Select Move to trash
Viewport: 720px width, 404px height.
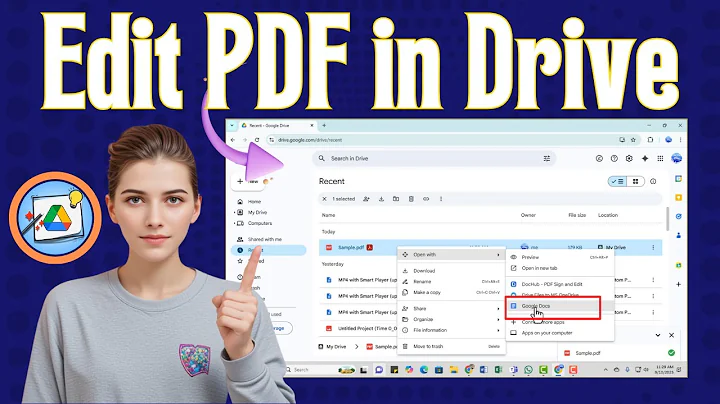(451, 346)
